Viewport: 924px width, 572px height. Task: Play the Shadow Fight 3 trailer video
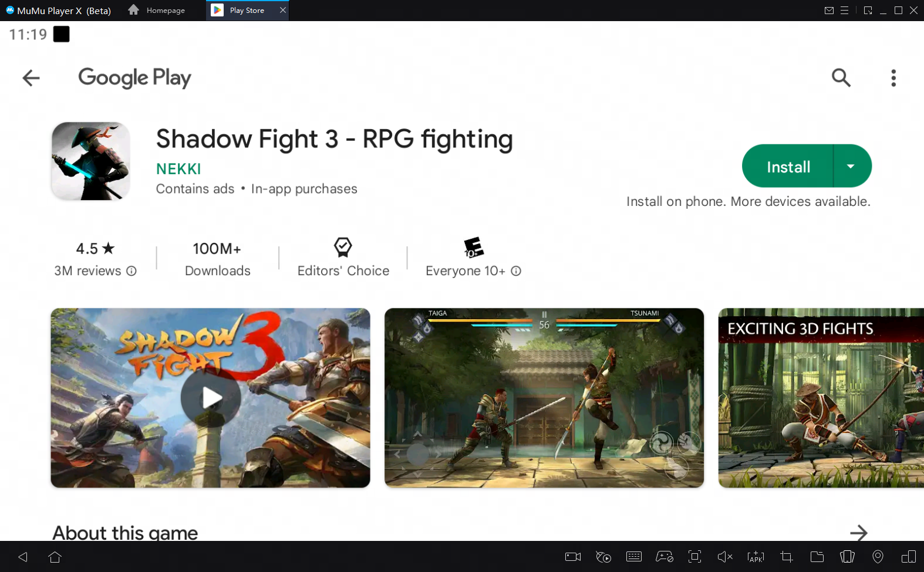211,398
